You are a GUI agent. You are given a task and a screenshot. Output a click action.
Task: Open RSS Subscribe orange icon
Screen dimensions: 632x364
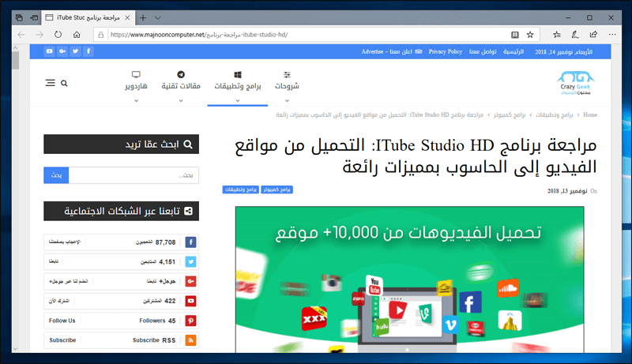pyautogui.click(x=190, y=340)
